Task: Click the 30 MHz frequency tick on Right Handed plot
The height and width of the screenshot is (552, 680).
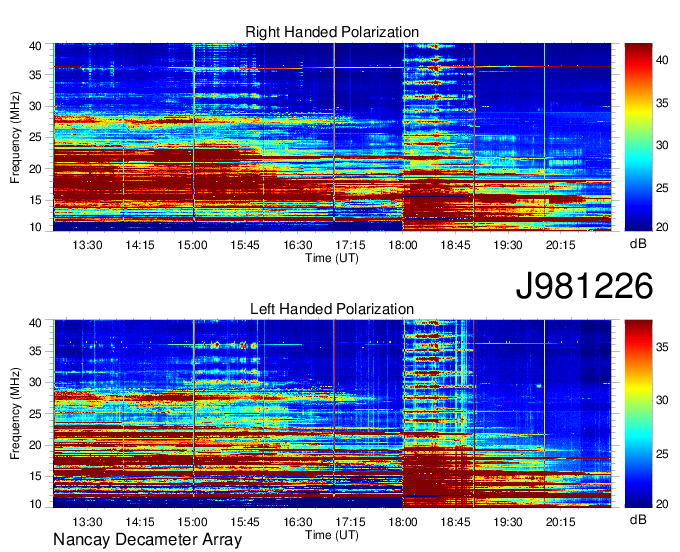Action: point(35,106)
